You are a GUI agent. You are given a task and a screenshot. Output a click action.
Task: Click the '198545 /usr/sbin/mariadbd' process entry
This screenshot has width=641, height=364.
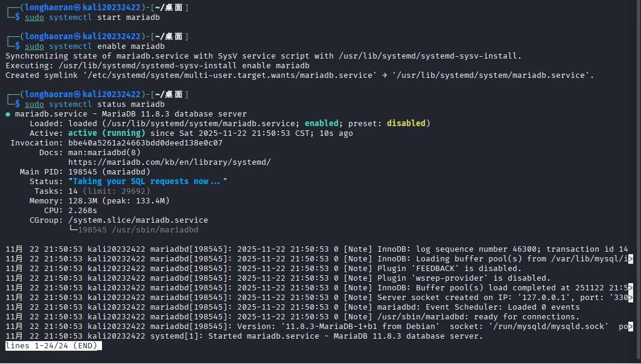pyautogui.click(x=138, y=230)
